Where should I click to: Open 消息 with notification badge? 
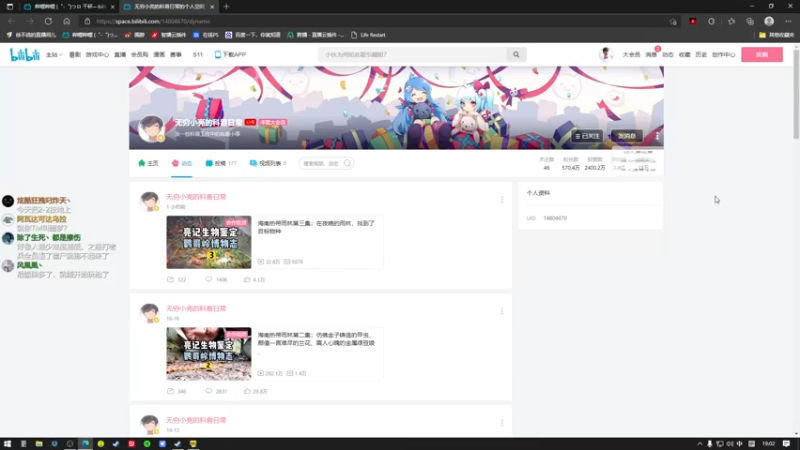coord(651,55)
